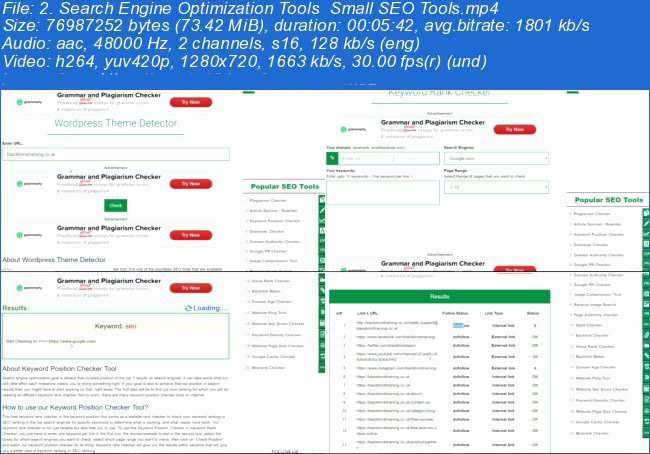Open Google Cache Checker beside the loading keyword results
This screenshot has height=454, width=650.
click(273, 356)
